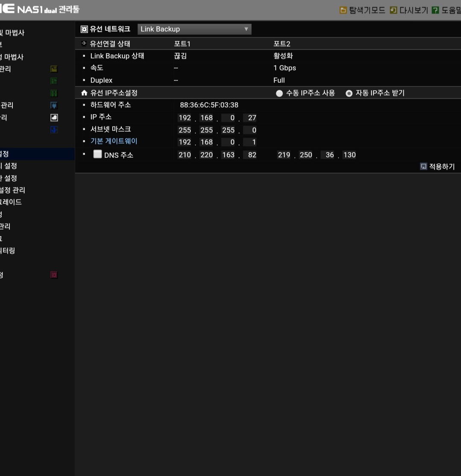Click the apply button icon
Viewport: 461px width, 476px height.
[423, 166]
